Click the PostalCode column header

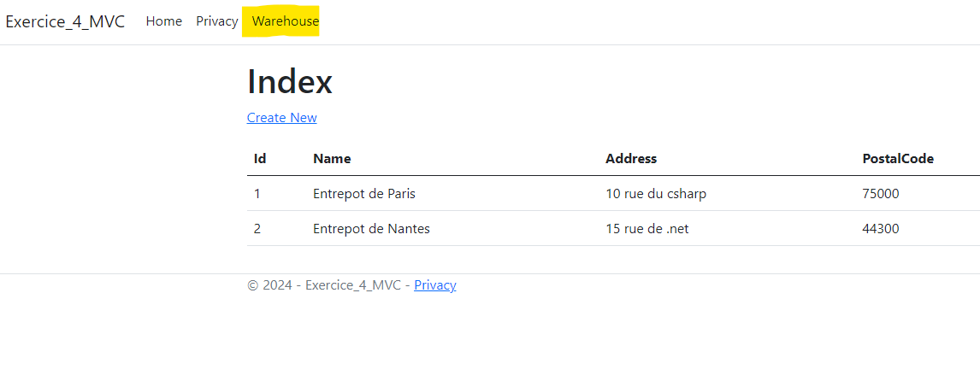pyautogui.click(x=898, y=159)
